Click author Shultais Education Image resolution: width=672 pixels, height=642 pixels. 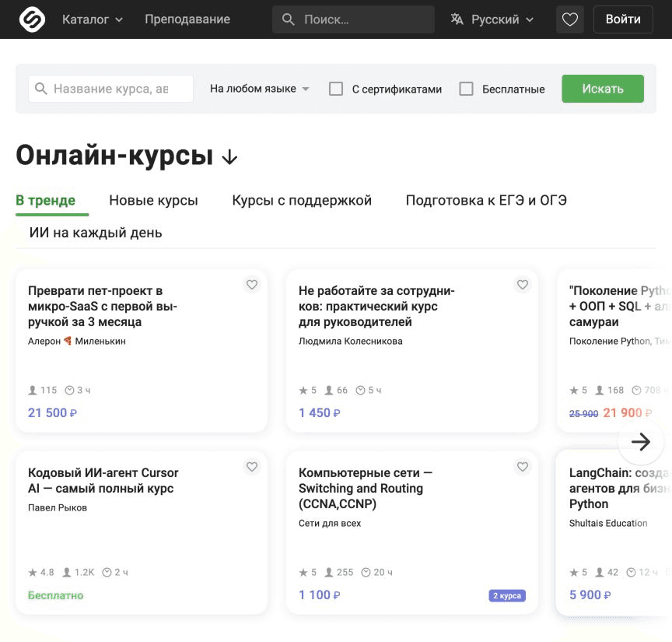point(608,523)
